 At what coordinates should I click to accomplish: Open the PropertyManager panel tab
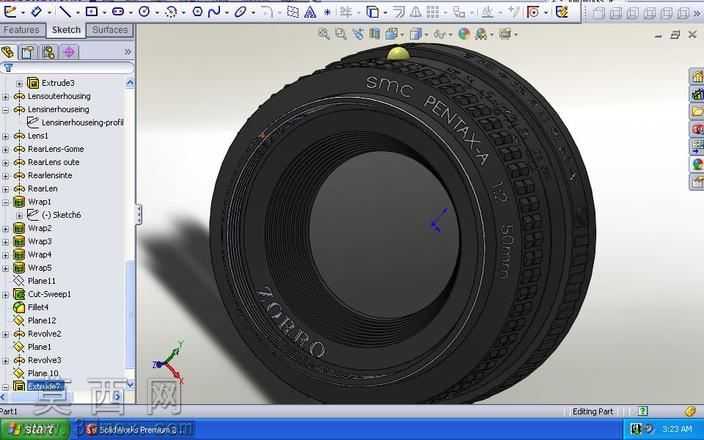(27, 52)
